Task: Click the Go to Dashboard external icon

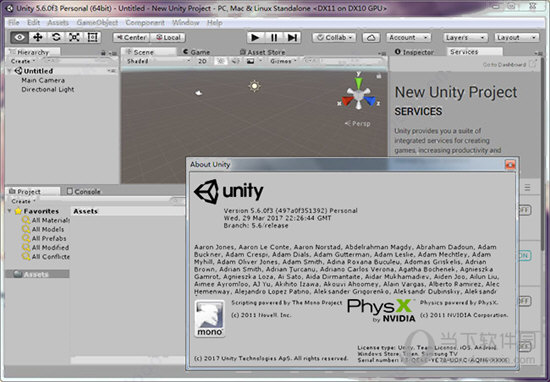Action: click(533, 64)
